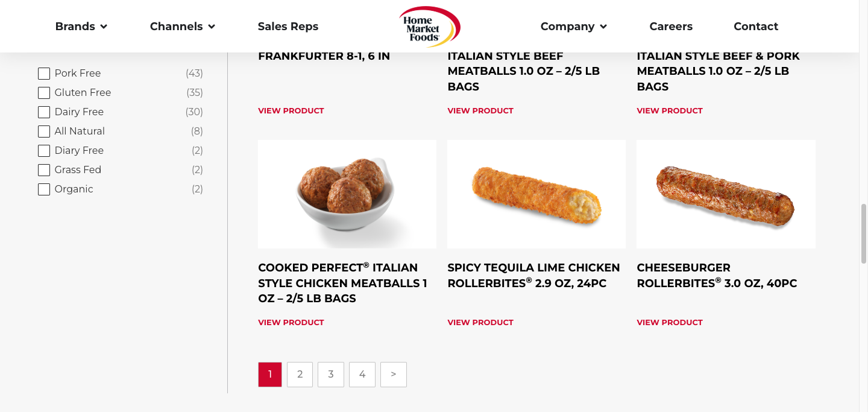Open the Channels dropdown menu
Viewport: 868px width, 412px height.
pyautogui.click(x=182, y=27)
